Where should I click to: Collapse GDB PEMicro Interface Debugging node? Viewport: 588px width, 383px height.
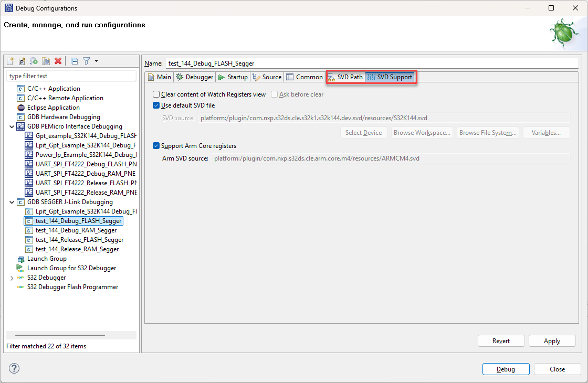point(12,126)
